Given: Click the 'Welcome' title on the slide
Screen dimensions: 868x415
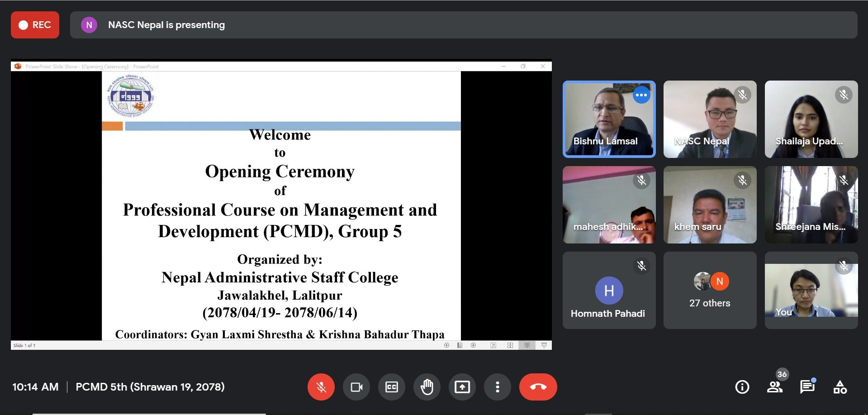Looking at the screenshot, I should [x=280, y=135].
